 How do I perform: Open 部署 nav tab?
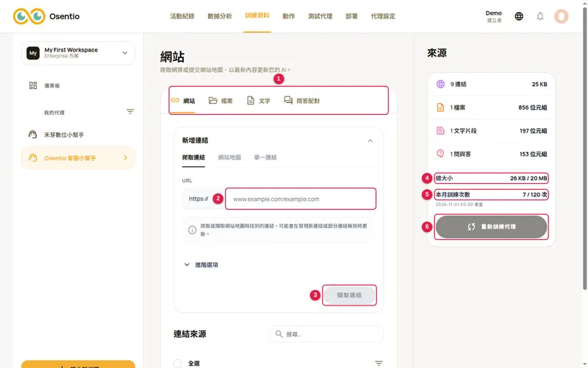(x=351, y=16)
